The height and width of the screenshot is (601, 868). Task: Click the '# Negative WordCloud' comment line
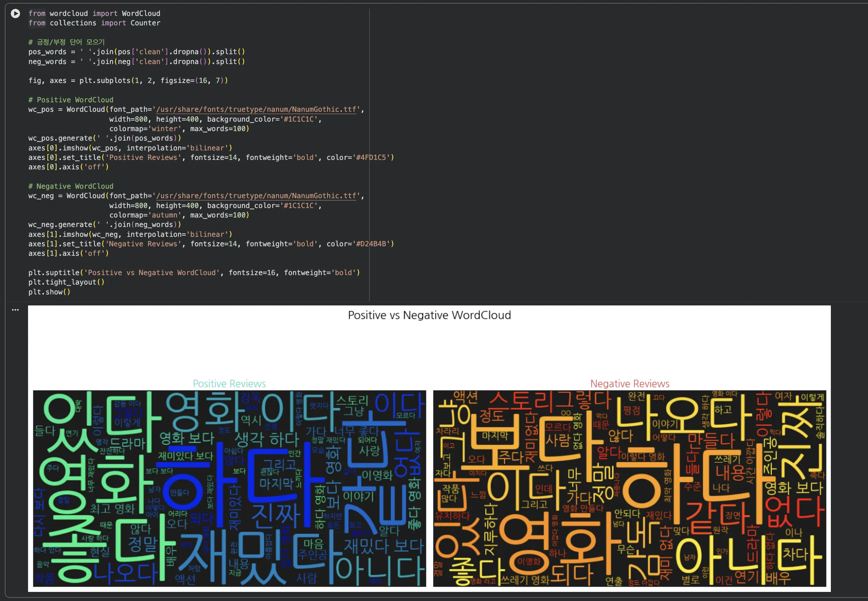[71, 186]
